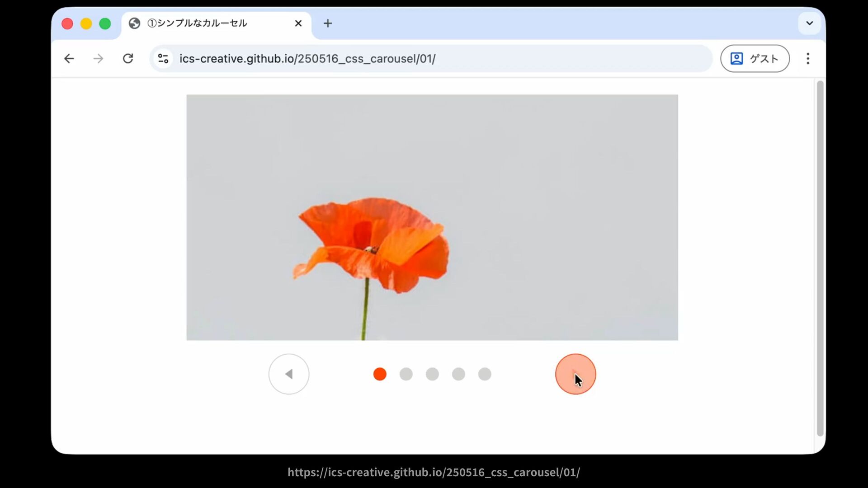Viewport: 868px width, 488px height.
Task: Jump to the fifth carousel dot
Action: (x=485, y=374)
